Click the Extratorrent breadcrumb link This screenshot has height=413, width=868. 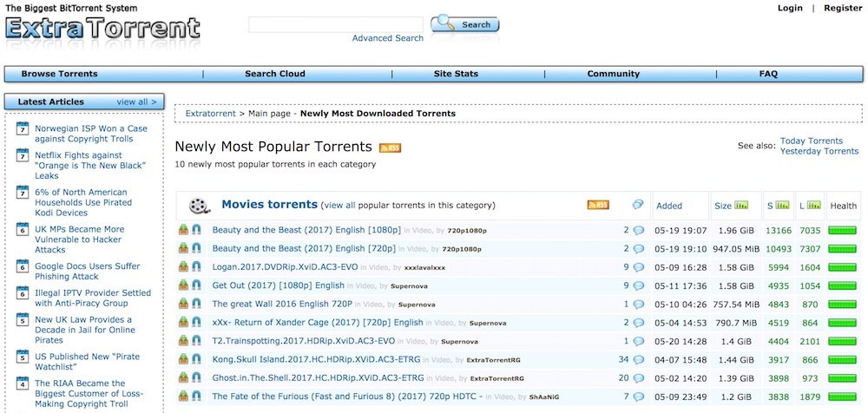[x=210, y=114]
